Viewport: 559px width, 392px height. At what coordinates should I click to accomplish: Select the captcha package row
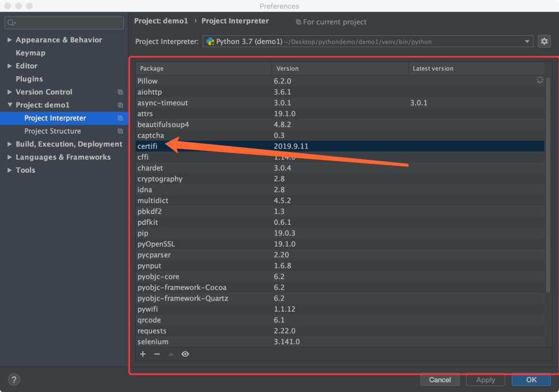coord(340,135)
